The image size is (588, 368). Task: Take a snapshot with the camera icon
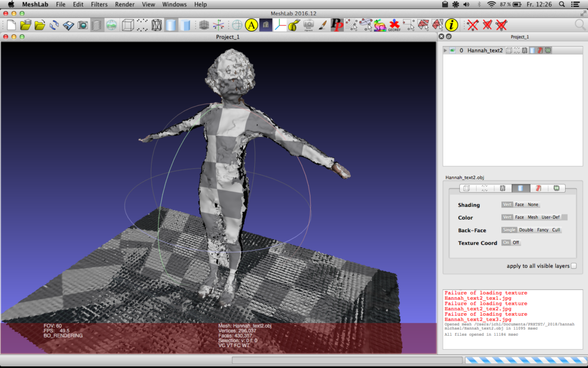tap(82, 25)
